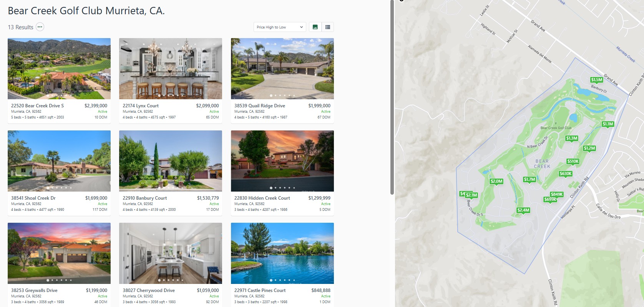Switch to photo gallery view
This screenshot has width=644, height=307.
315,27
